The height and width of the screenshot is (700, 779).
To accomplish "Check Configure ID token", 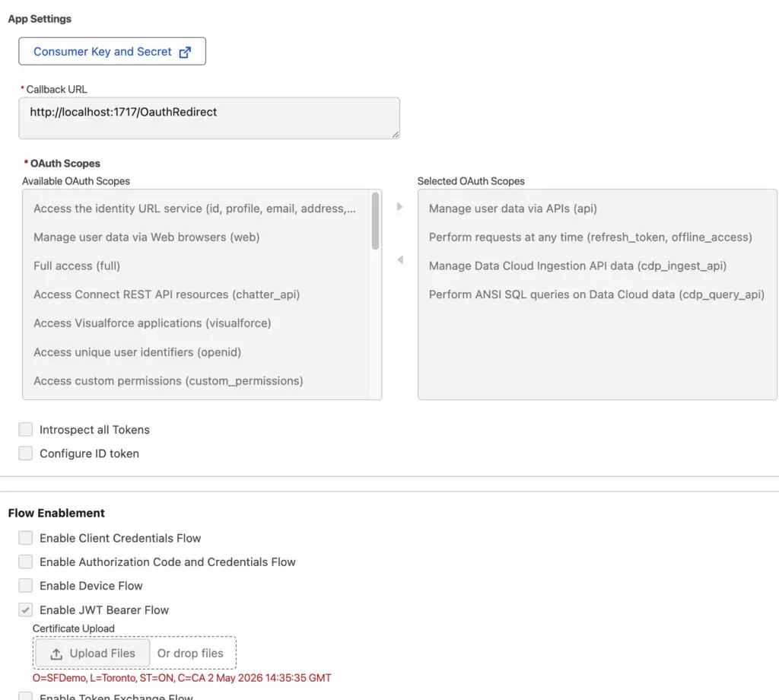I will [x=25, y=453].
